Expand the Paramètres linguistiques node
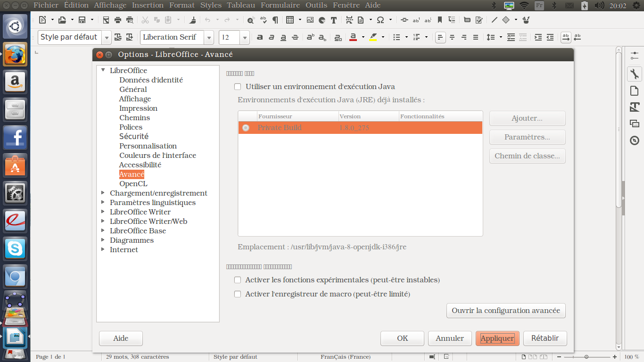 point(103,202)
